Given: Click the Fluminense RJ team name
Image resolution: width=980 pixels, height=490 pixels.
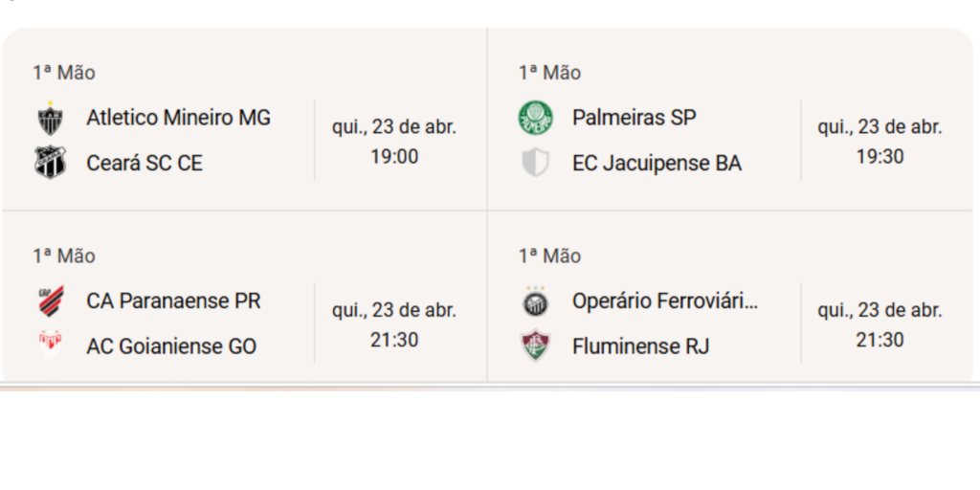Looking at the screenshot, I should (640, 345).
